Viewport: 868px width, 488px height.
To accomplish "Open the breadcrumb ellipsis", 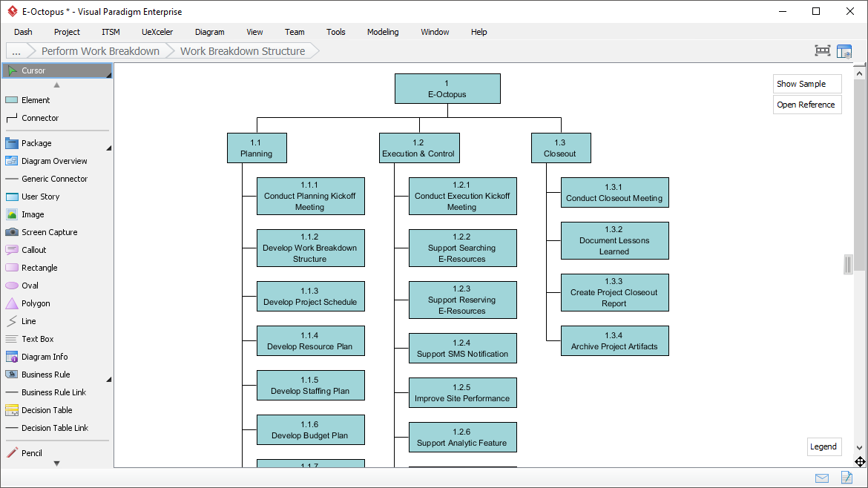I will [16, 51].
